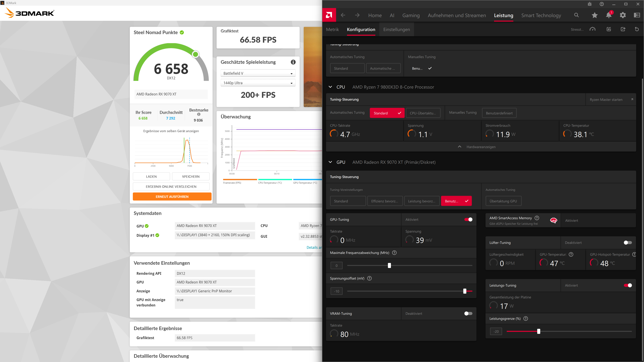Click the AMD Software logo icon
The width and height of the screenshot is (644, 362).
pyautogui.click(x=329, y=15)
